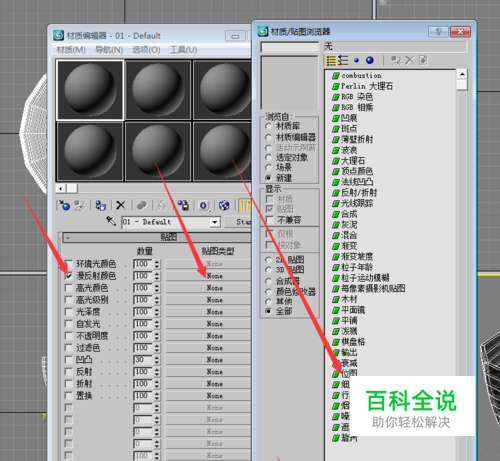Switch browser to View List icon
Screen dimensions: 500x461
pyautogui.click(x=331, y=61)
